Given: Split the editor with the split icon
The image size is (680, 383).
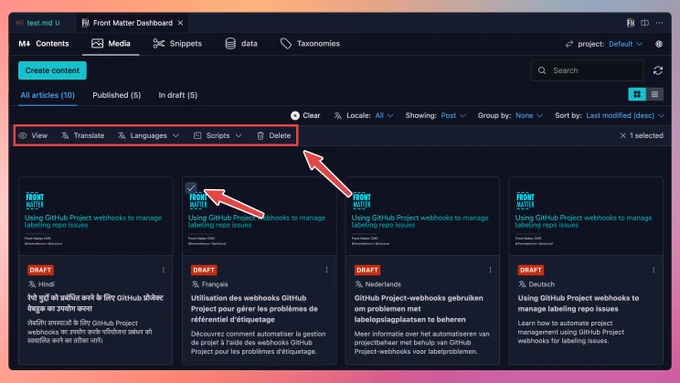Looking at the screenshot, I should click(x=645, y=23).
